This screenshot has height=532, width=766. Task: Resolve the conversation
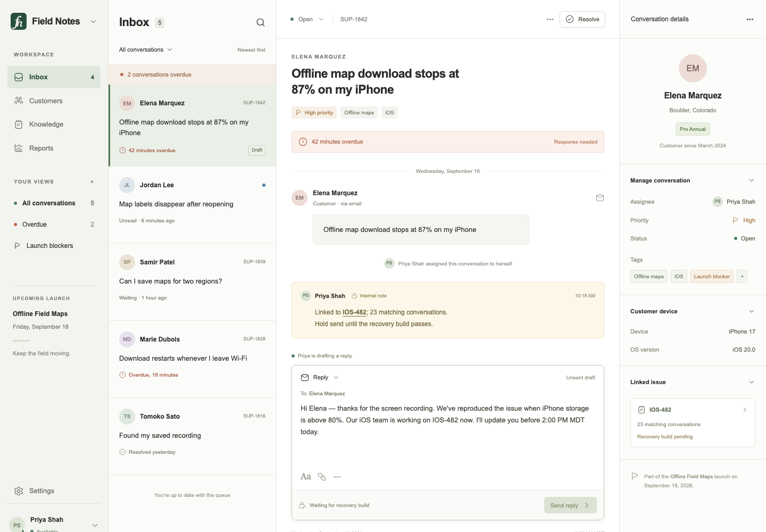pos(582,20)
